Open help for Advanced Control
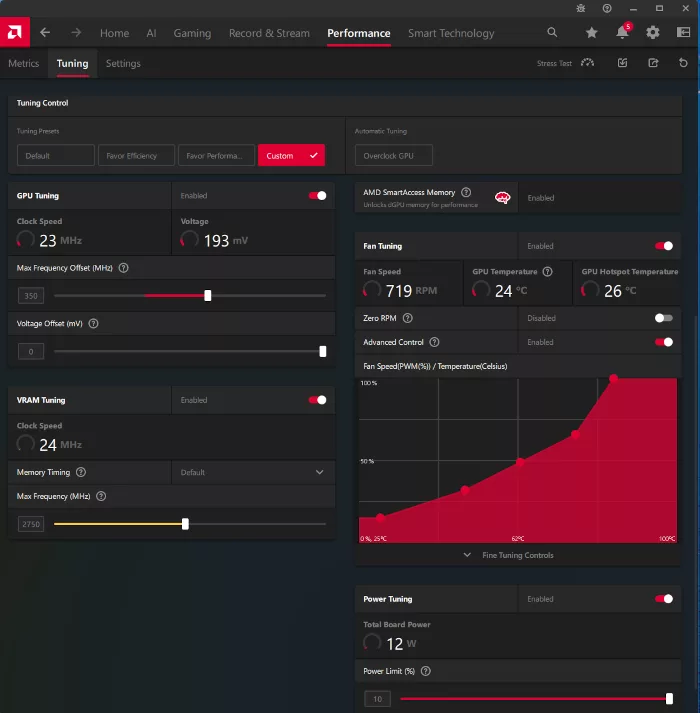Viewport: 700px width, 713px height. tap(434, 342)
